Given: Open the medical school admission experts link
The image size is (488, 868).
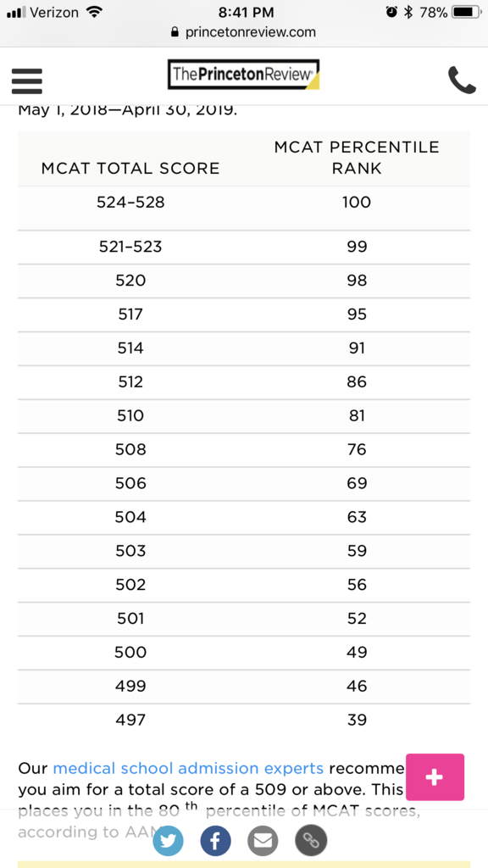Looking at the screenshot, I should pos(188,768).
